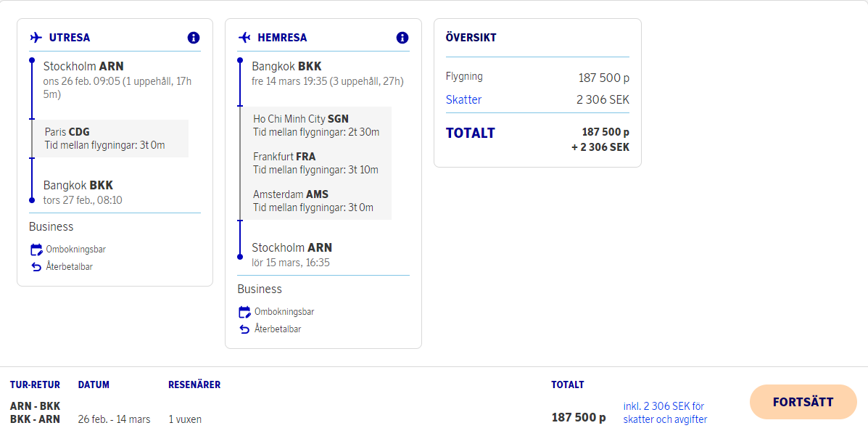The height and width of the screenshot is (436, 868).
Task: Select the Paris CDG layover row
Action: (x=109, y=139)
